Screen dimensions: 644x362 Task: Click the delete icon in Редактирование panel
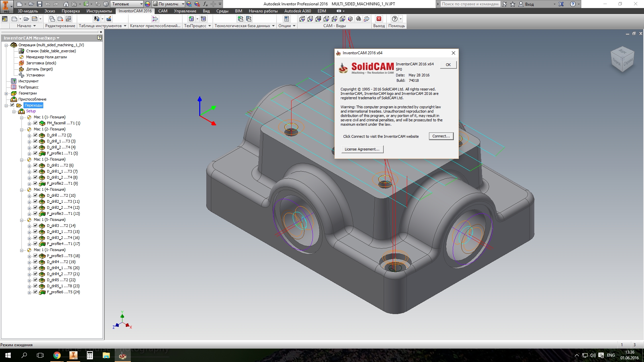point(60,19)
